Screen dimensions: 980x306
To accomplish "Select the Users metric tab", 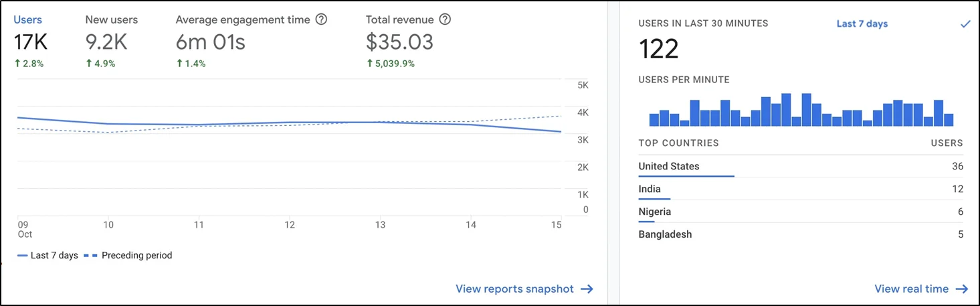I will point(27,20).
